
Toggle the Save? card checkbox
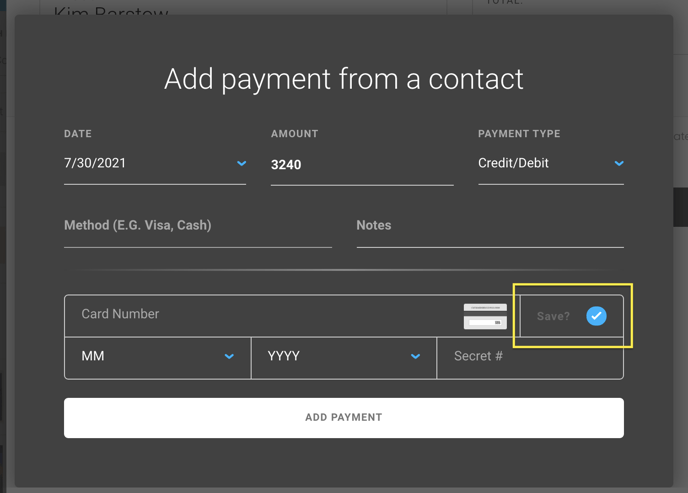coord(596,316)
